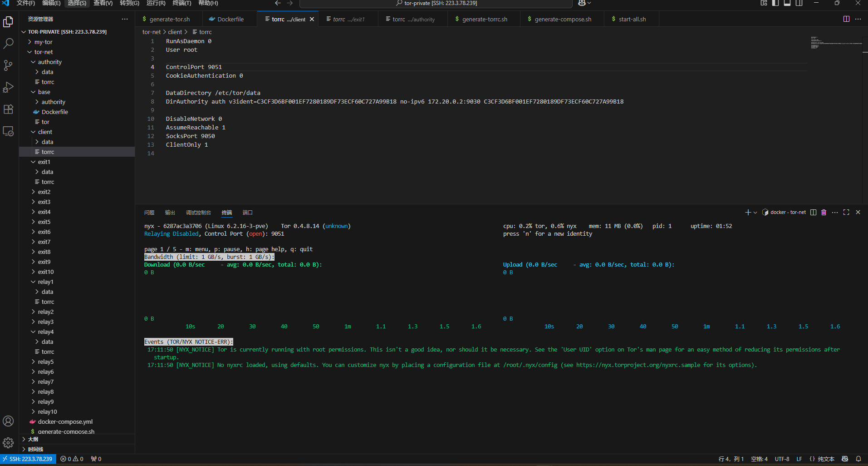This screenshot has height=466, width=868.
Task: Switch to 端口 panel tab
Action: [x=248, y=213]
